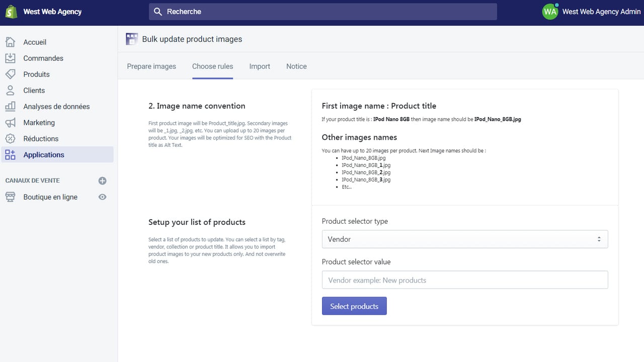Click the 2. Image name convention heading
Viewport: 644px width, 362px height.
coord(197,106)
